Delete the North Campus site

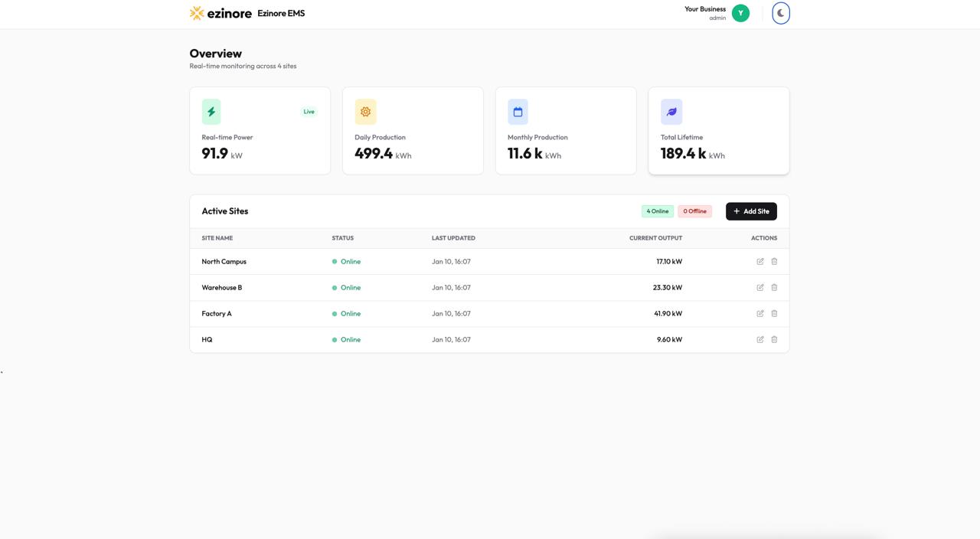[774, 262]
